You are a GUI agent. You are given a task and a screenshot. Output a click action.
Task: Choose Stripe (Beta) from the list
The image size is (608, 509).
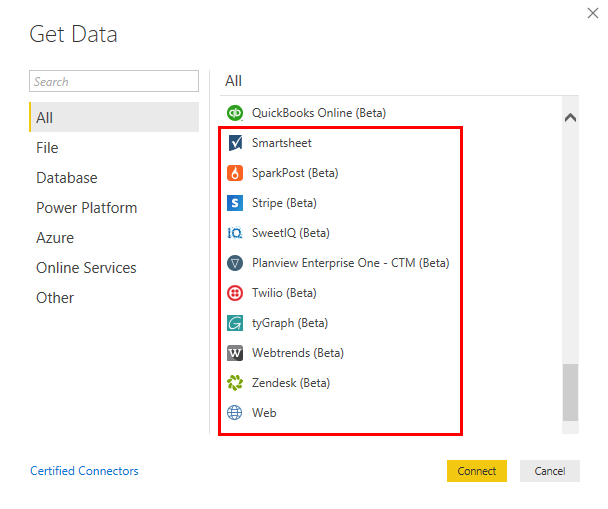(284, 203)
